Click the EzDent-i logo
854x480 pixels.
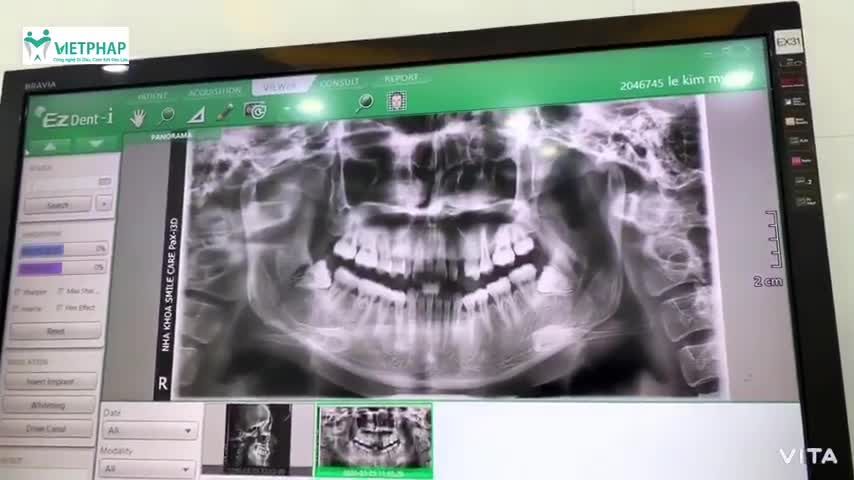[x=73, y=117]
